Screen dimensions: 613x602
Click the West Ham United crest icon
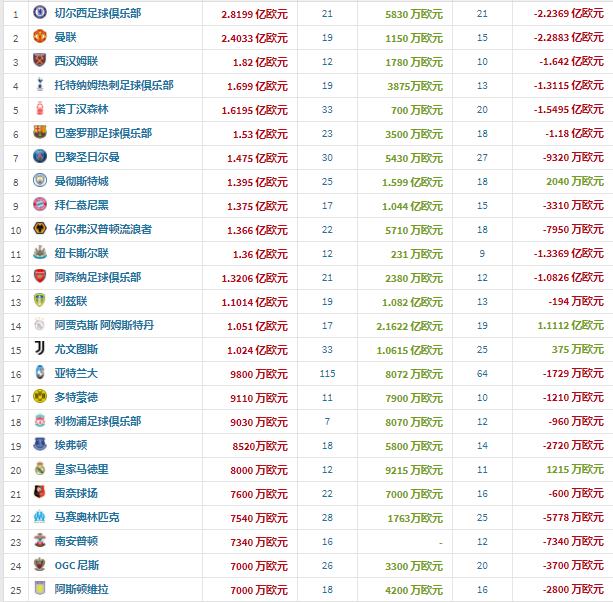(40, 61)
